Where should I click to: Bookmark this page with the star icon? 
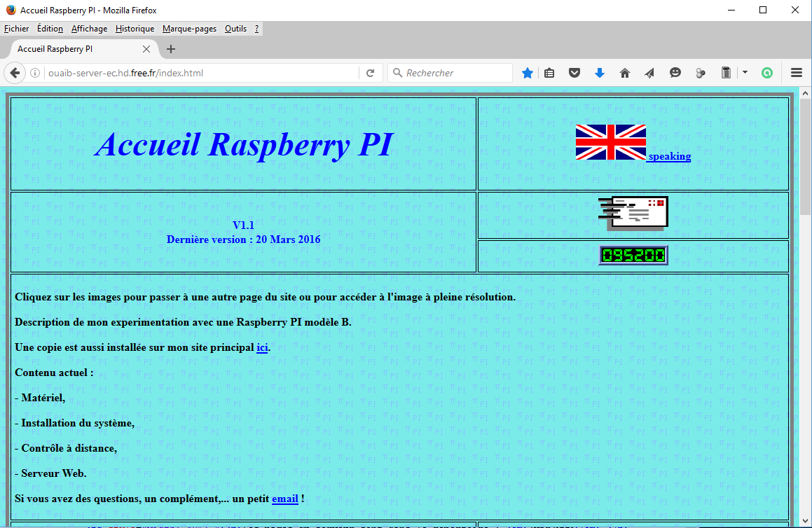[528, 72]
